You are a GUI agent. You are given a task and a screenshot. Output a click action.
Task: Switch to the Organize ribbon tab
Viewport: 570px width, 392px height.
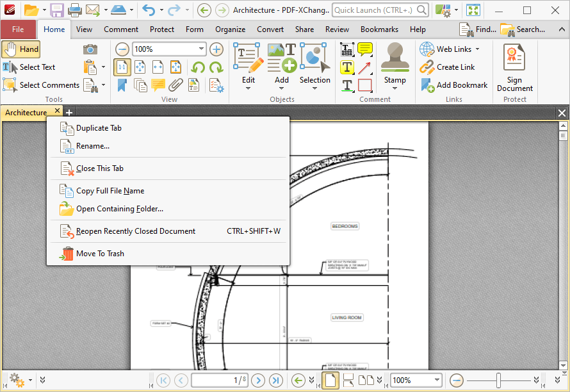[230, 29]
